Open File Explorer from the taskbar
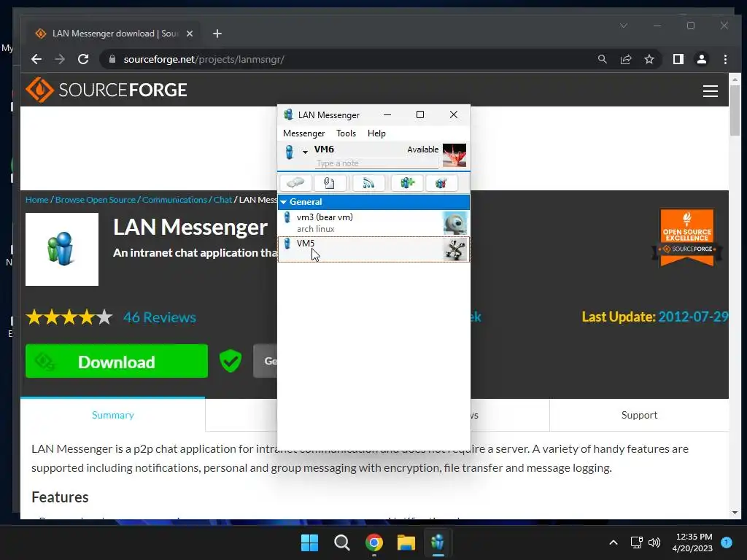This screenshot has height=560, width=747. tap(406, 542)
